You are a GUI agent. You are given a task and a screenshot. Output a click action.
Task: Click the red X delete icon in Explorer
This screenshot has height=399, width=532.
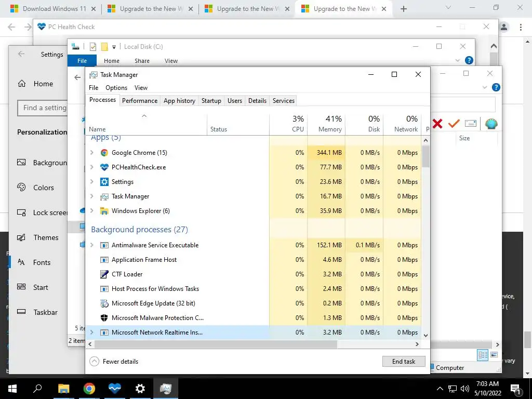pyautogui.click(x=437, y=124)
